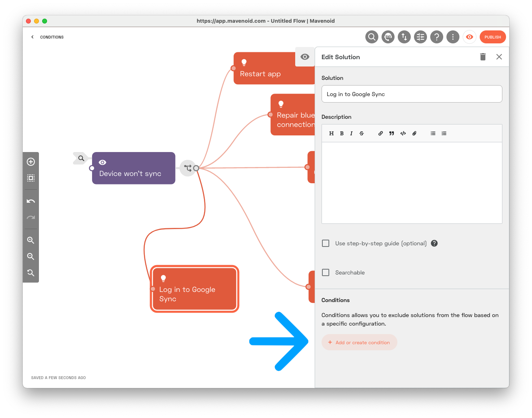Click Add or create condition button
Viewport: 532px width, 418px height.
tap(359, 342)
